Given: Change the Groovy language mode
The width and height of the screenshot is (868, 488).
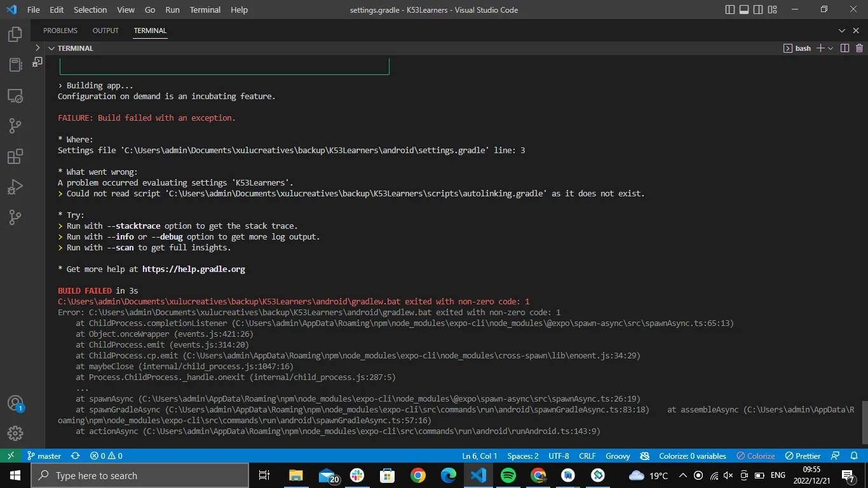Looking at the screenshot, I should click(x=618, y=456).
